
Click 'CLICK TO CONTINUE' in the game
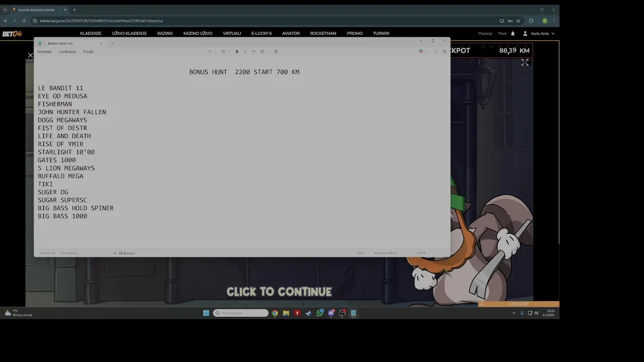279,292
